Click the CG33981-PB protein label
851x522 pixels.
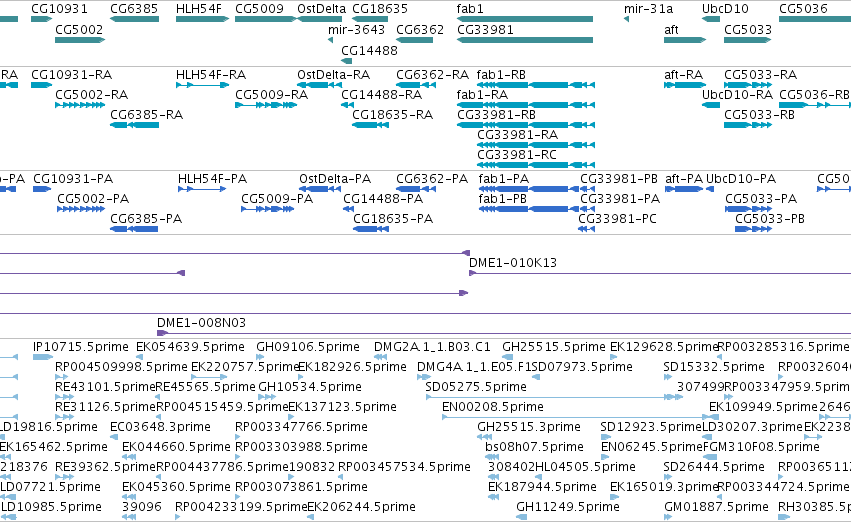click(619, 179)
